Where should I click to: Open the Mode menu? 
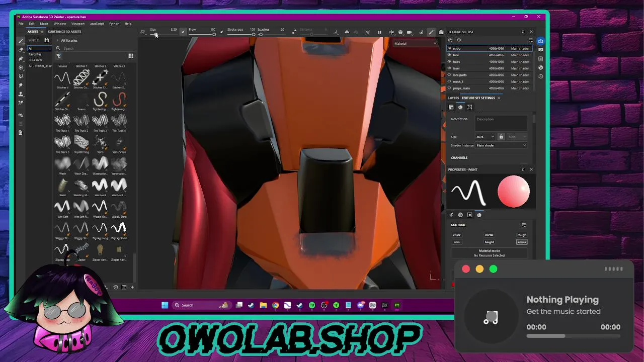point(44,24)
